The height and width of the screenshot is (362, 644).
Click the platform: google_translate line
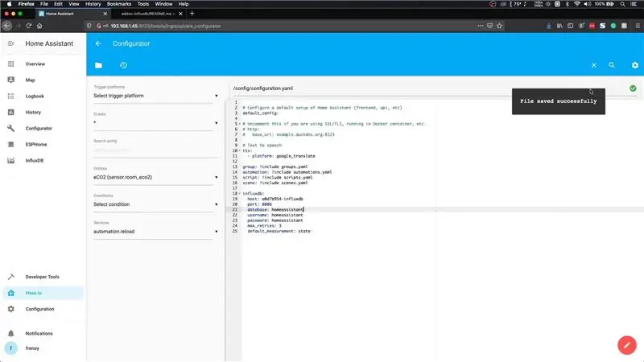[x=283, y=156]
